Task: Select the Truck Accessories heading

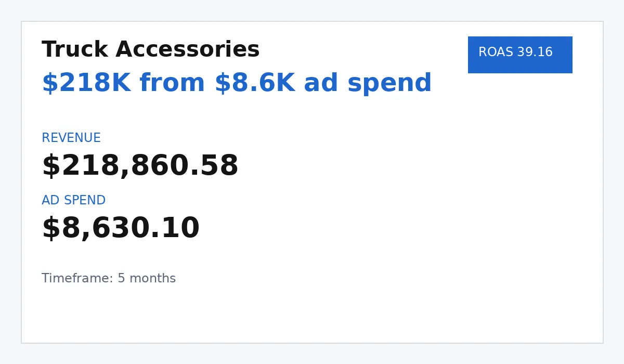Action: (151, 50)
